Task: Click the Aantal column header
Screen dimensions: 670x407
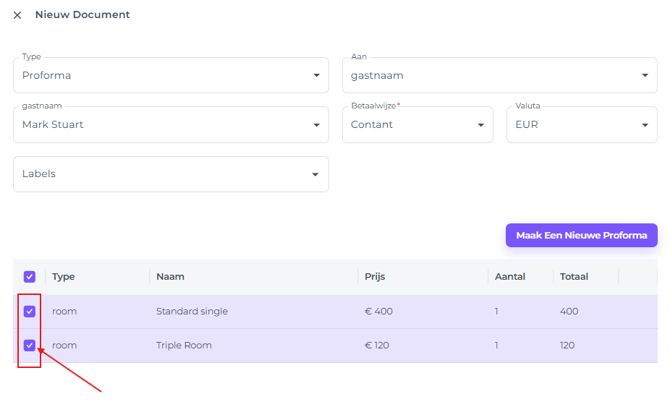Action: (x=510, y=277)
